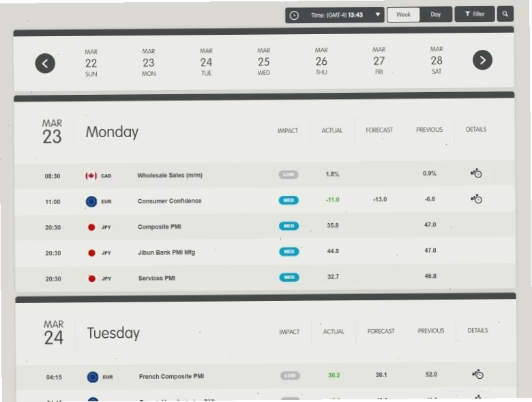Click LOW impact badge for French Composite PMI
The width and height of the screenshot is (532, 402).
290,375
